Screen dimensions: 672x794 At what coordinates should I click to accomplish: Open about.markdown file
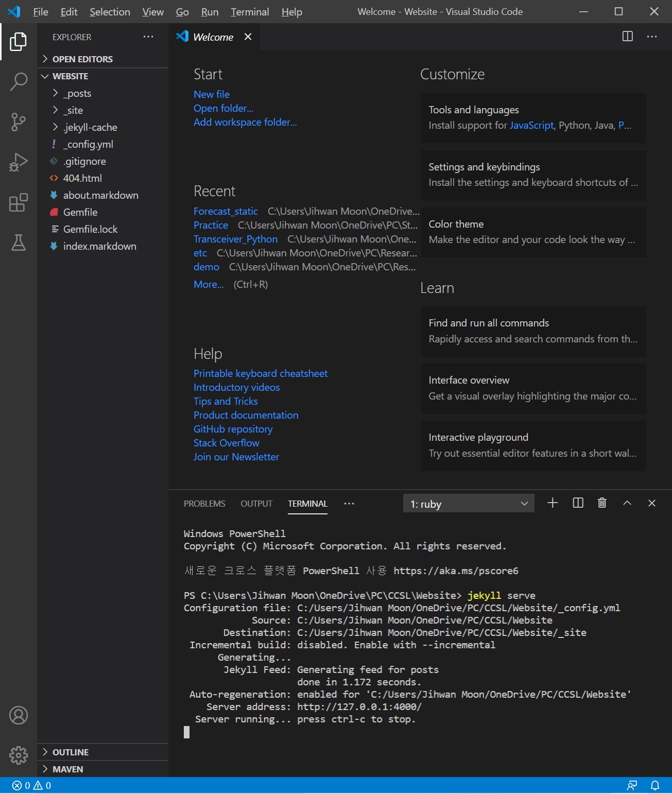tap(103, 195)
